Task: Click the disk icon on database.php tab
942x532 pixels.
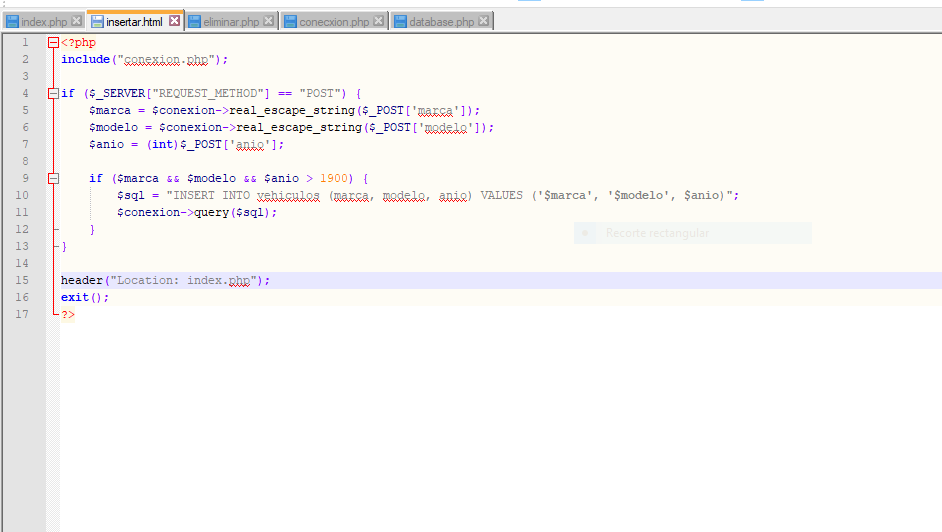Action: pyautogui.click(x=400, y=21)
